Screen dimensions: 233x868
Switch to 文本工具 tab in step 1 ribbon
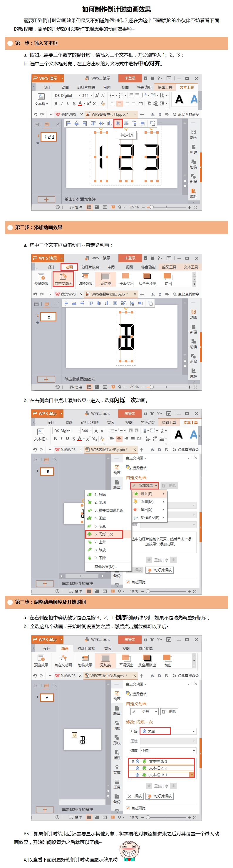187,87
